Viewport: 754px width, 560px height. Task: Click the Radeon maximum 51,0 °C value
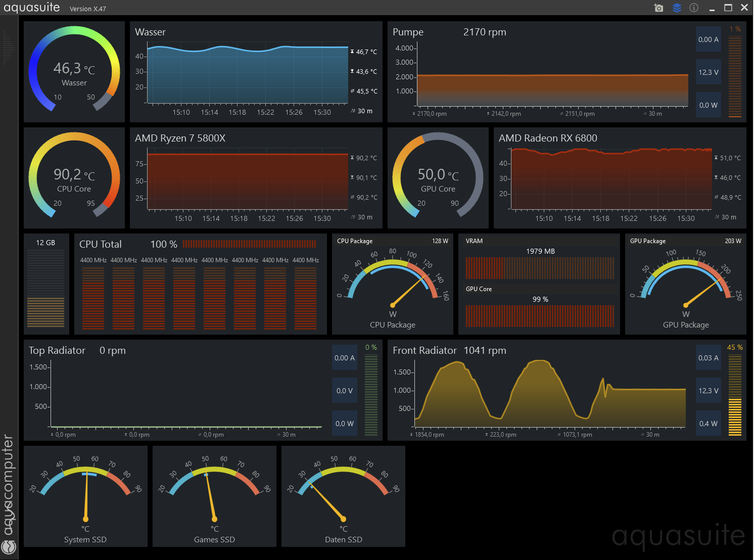click(x=730, y=158)
